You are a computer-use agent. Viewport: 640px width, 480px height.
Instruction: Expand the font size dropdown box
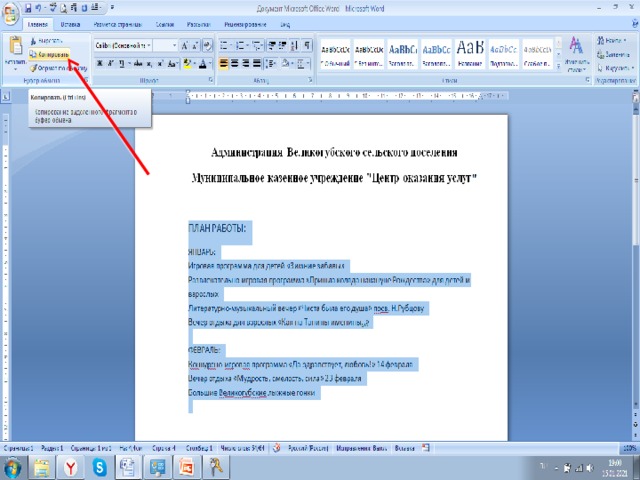click(177, 45)
